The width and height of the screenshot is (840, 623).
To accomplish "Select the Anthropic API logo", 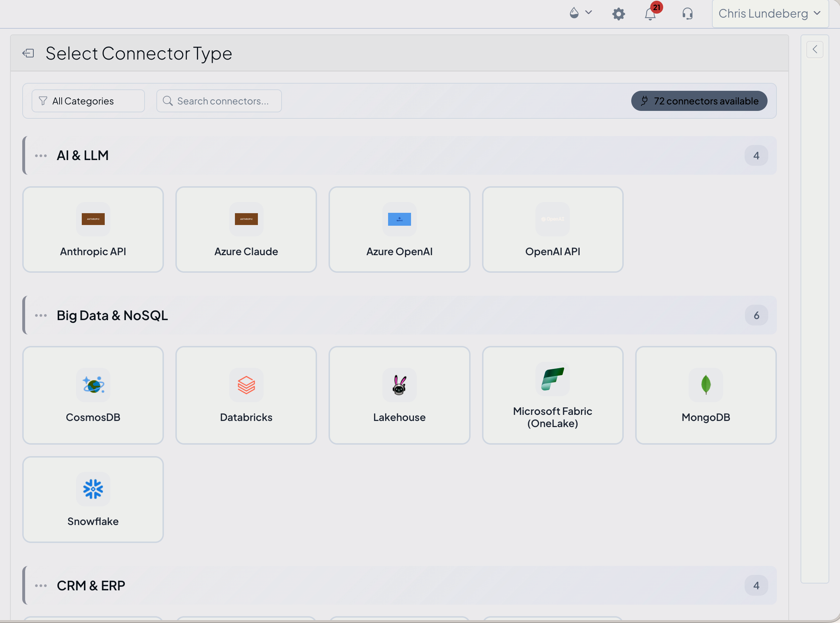I will [x=93, y=219].
